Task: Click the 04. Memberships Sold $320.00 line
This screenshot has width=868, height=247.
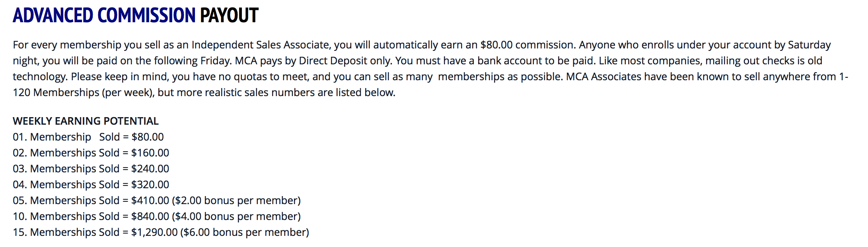Action: (91, 185)
